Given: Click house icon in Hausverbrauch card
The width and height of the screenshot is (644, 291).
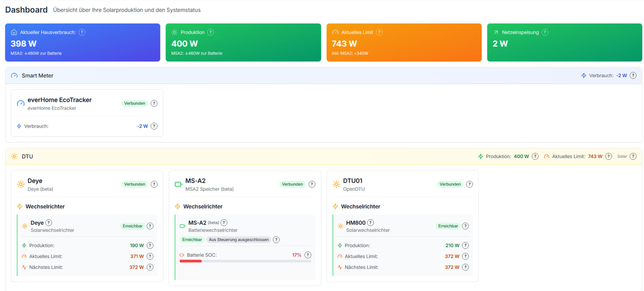Looking at the screenshot, I should (14, 32).
